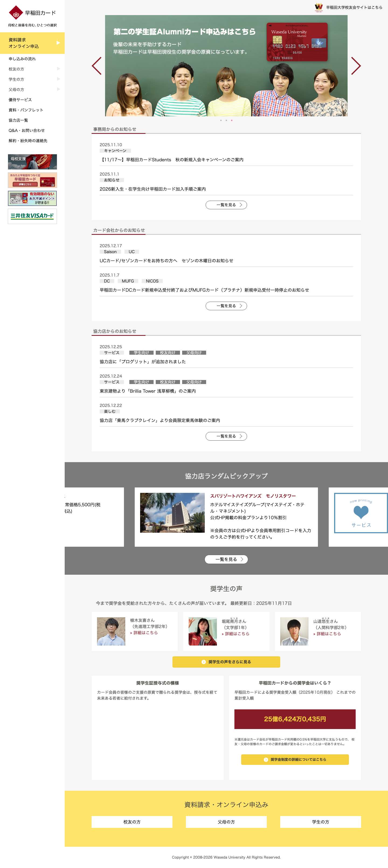Open the 早稲田大学校友会 W logo icon
The width and height of the screenshot is (388, 868).
point(318,8)
